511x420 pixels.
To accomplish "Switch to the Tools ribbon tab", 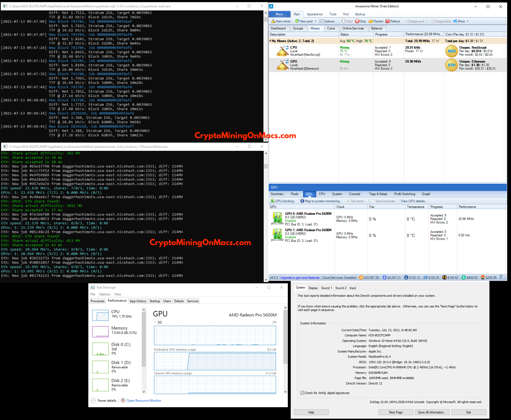I will tap(333, 14).
